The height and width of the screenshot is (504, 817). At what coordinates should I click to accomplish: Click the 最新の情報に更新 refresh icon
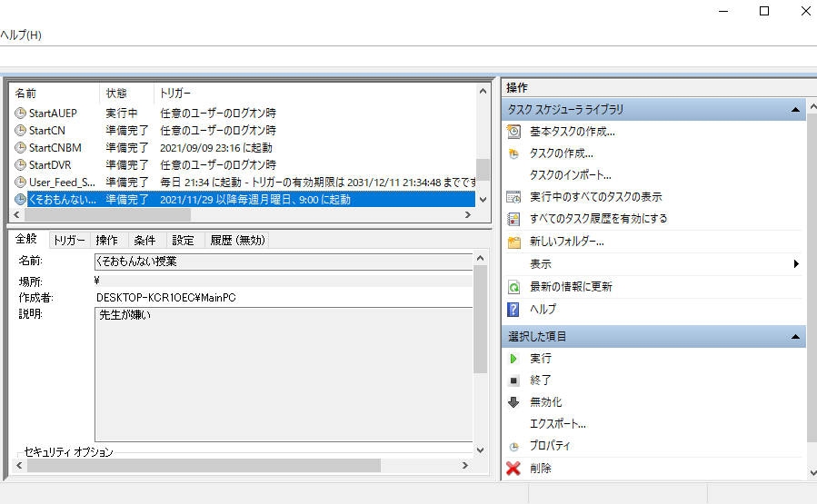[x=513, y=286]
